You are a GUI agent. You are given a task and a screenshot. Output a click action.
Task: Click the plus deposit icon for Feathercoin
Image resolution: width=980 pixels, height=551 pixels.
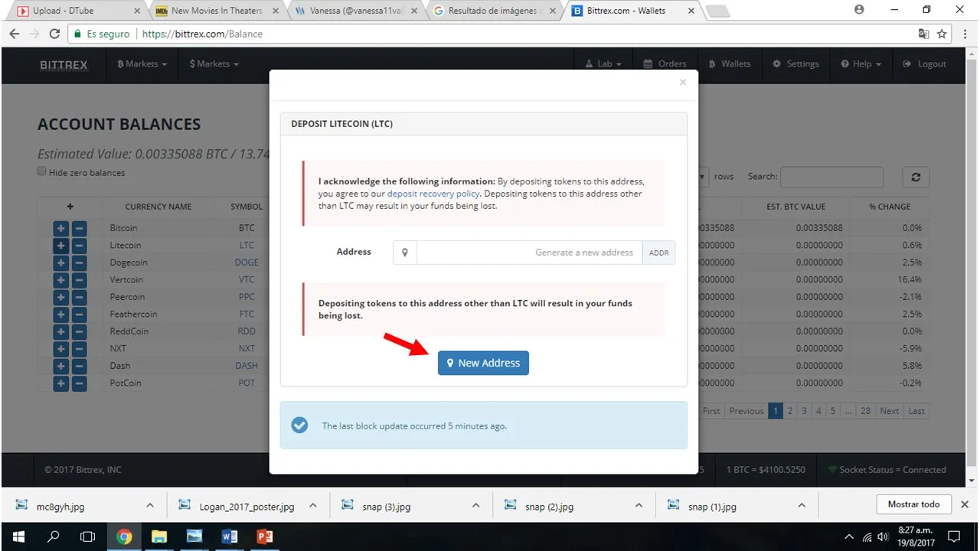pyautogui.click(x=60, y=315)
